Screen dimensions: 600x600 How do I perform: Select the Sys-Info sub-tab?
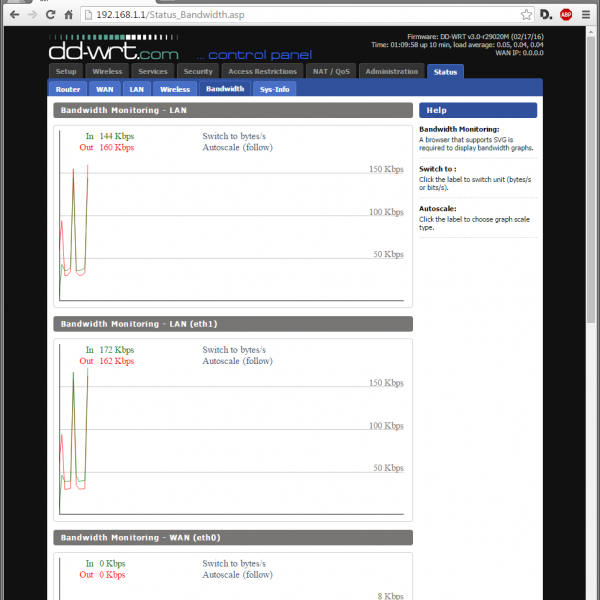point(274,89)
